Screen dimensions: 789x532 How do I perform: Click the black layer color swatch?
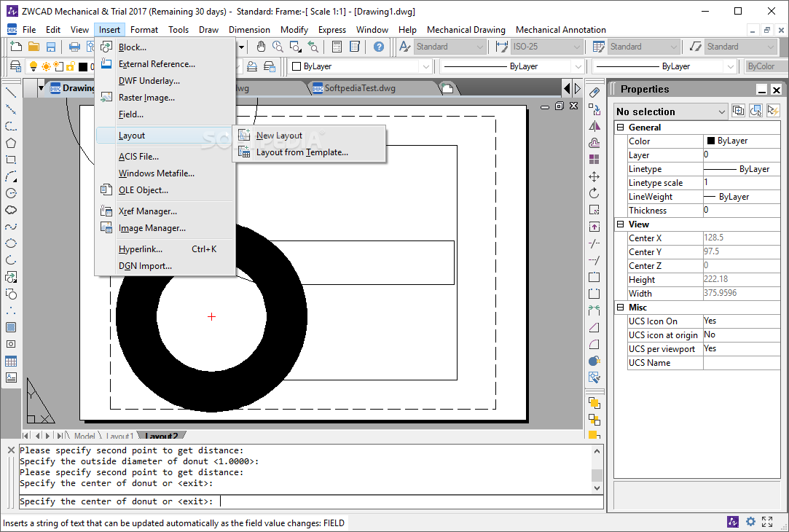pyautogui.click(x=83, y=66)
